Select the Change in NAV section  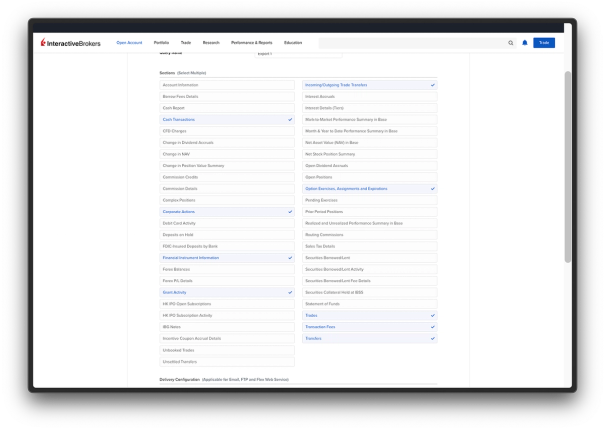click(x=227, y=154)
